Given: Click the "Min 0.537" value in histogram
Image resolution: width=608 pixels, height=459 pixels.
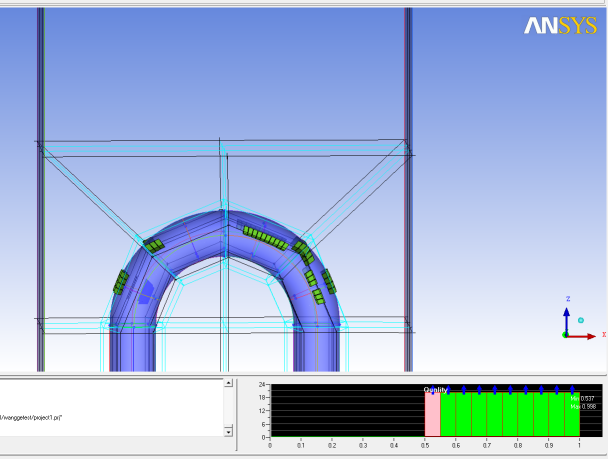Looking at the screenshot, I should click(583, 399).
